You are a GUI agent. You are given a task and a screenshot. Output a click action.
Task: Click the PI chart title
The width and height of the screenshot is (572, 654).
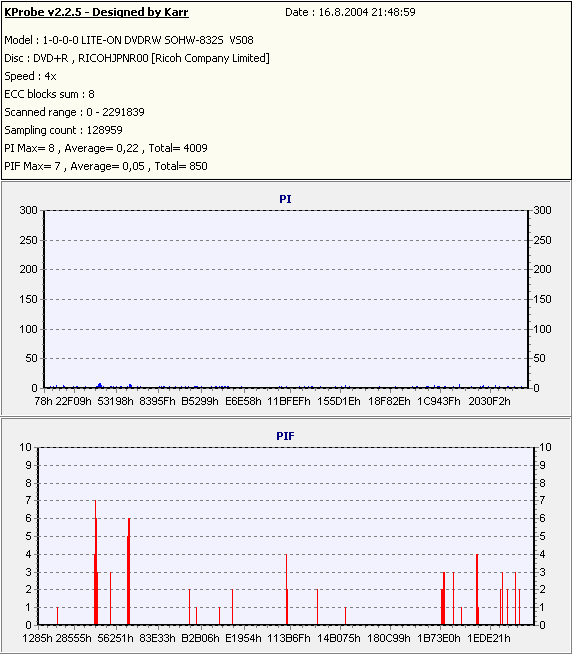(285, 199)
